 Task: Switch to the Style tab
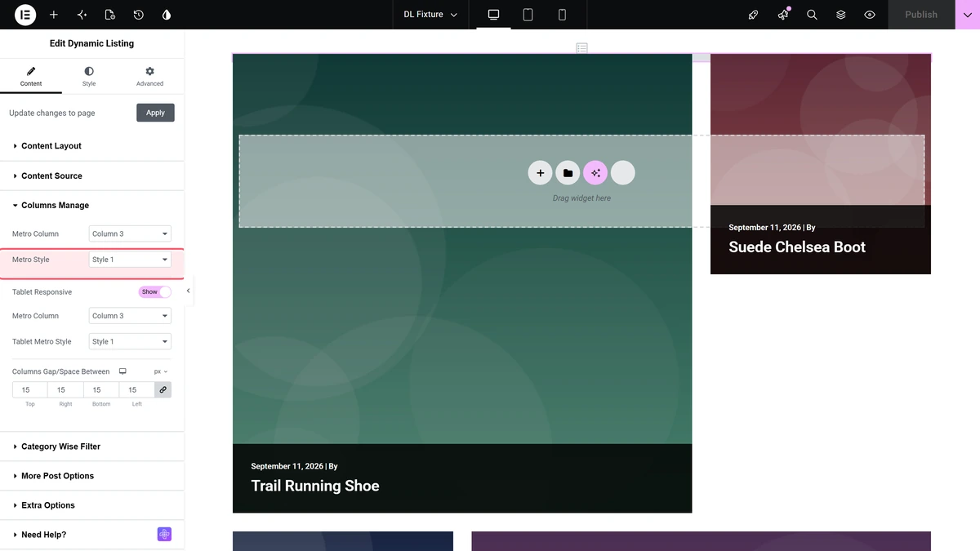(89, 77)
